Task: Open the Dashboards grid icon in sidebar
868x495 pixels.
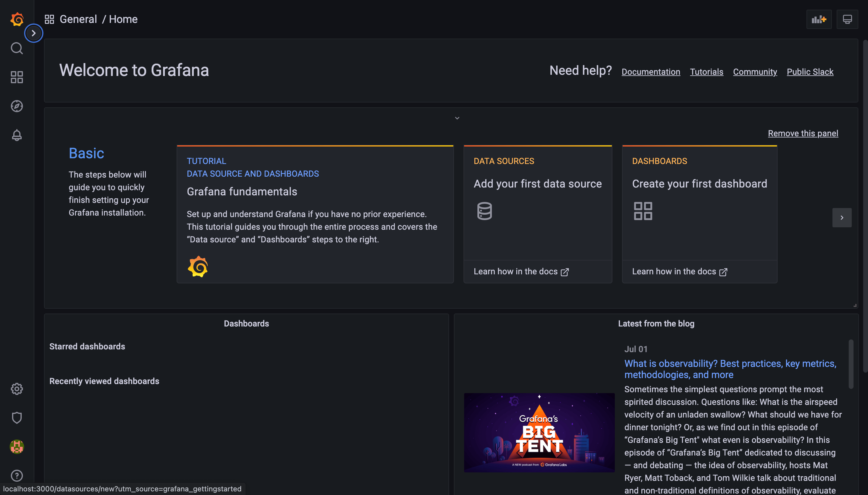Action: click(17, 77)
